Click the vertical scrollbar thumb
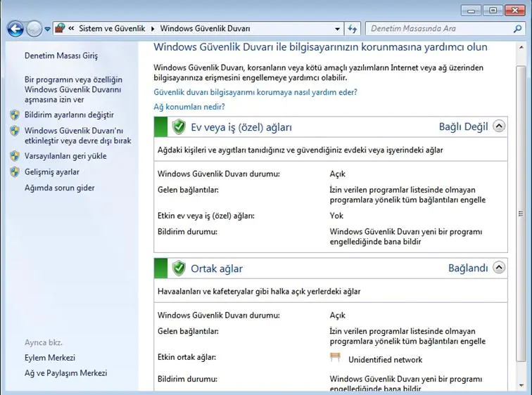Viewport: 532px width, 395px height. [x=521, y=214]
